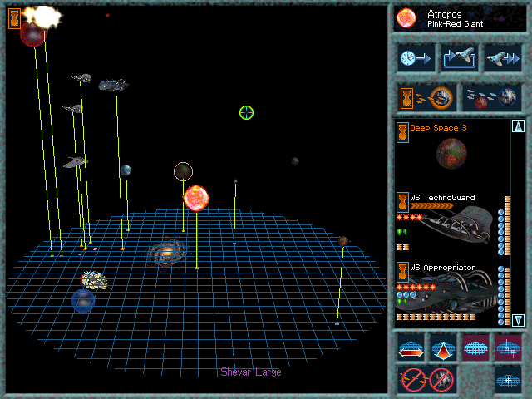Screen dimensions: 532x399
Task: Click the Shevar Large label
Action: point(251,372)
